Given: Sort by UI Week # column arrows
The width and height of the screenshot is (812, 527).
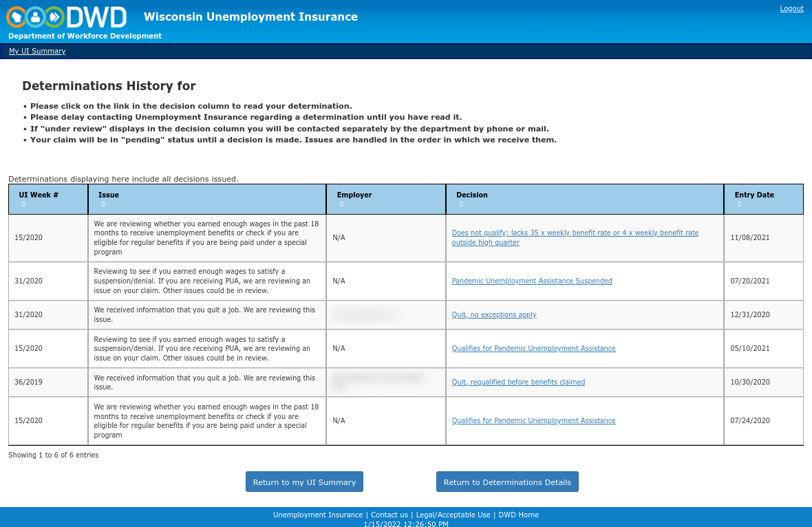Looking at the screenshot, I should click(23, 204).
